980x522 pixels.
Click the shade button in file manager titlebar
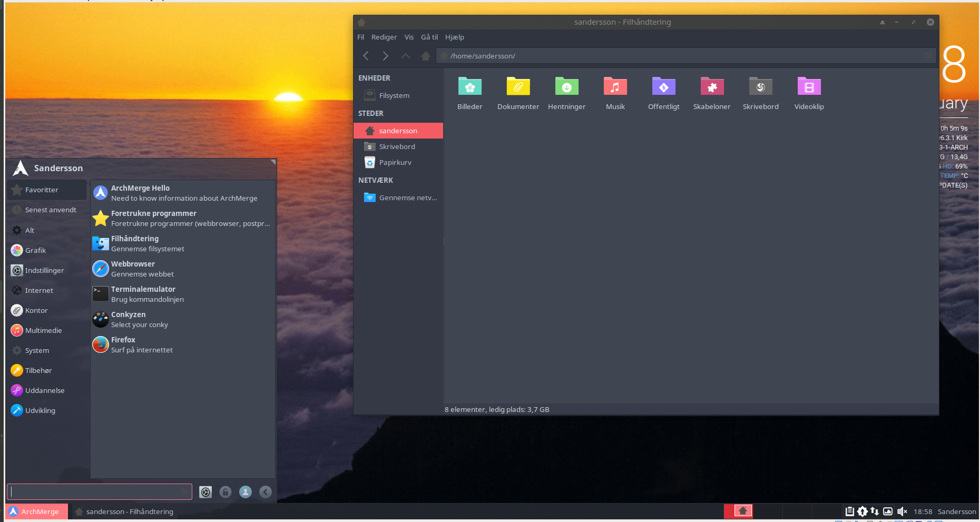[882, 22]
